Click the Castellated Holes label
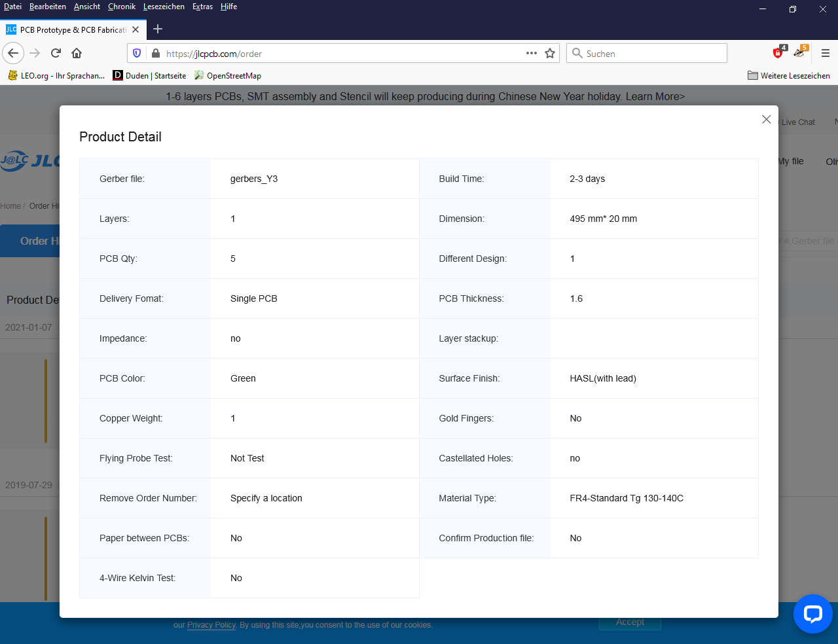Viewport: 838px width, 644px height. click(476, 458)
